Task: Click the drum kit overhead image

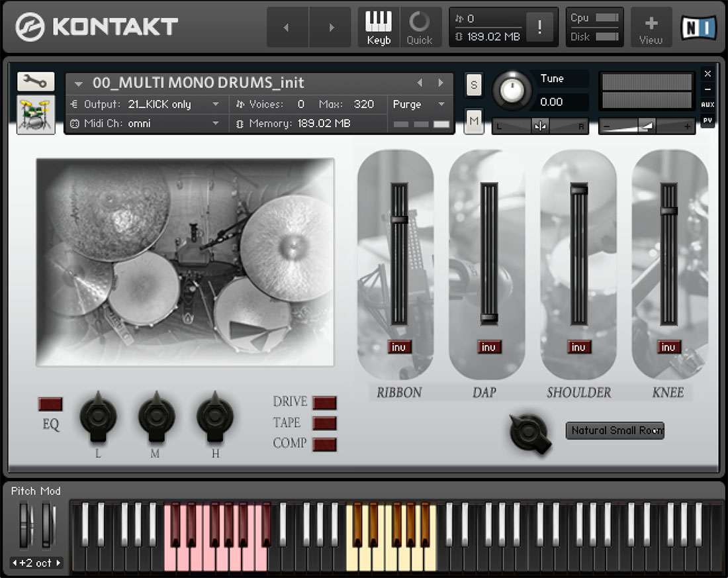Action: pos(185,262)
